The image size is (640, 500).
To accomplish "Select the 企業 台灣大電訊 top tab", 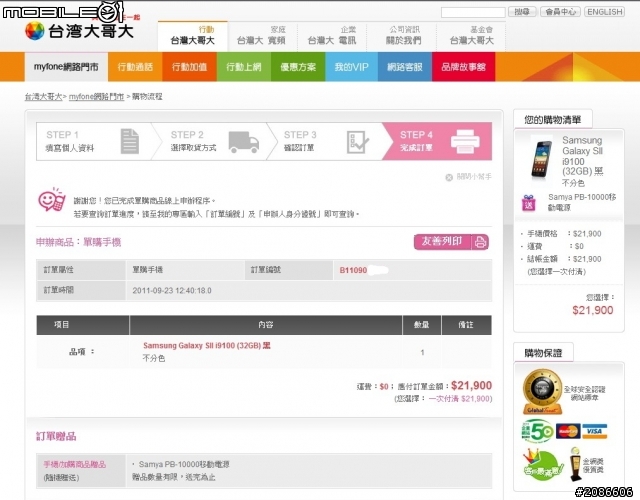I will (x=332, y=36).
